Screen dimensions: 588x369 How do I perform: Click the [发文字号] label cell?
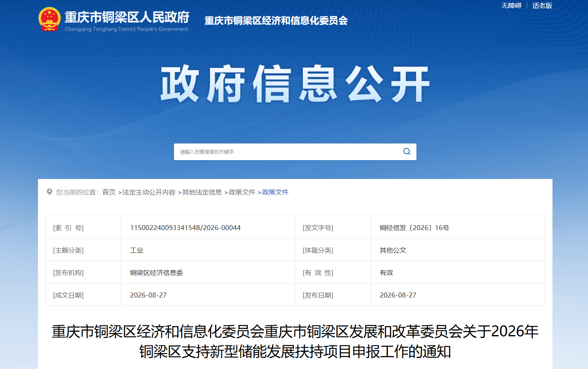tap(333, 228)
